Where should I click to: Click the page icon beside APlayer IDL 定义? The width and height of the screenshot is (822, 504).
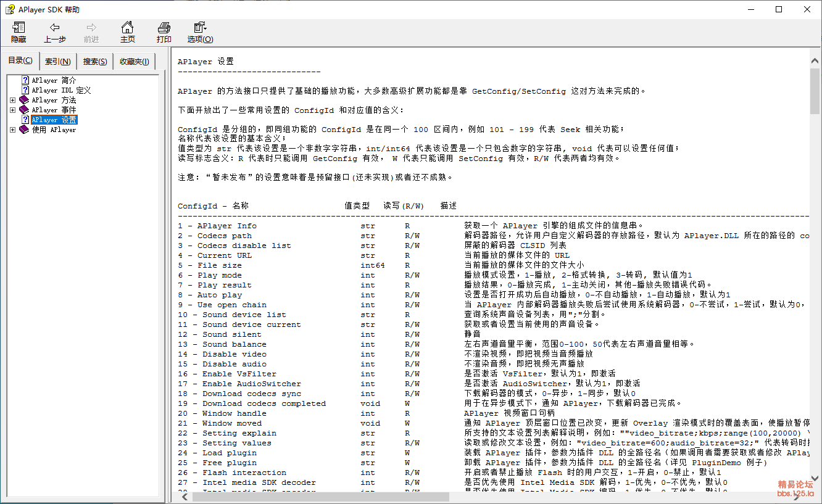pos(25,90)
